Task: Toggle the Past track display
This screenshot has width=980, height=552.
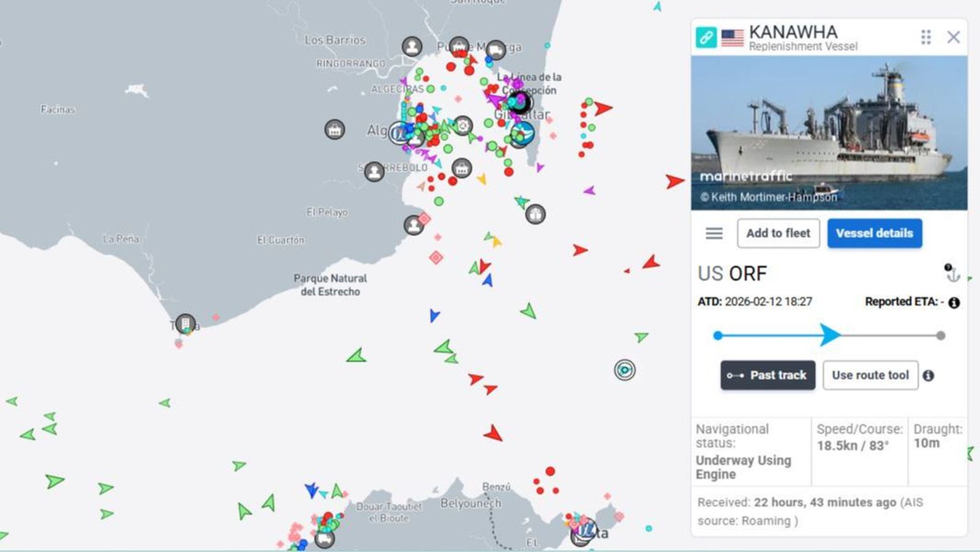Action: [767, 375]
